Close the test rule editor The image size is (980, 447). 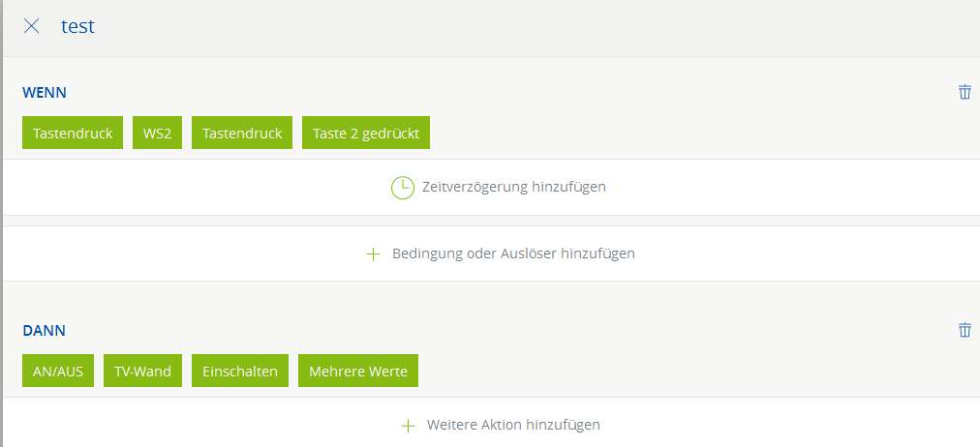click(31, 26)
